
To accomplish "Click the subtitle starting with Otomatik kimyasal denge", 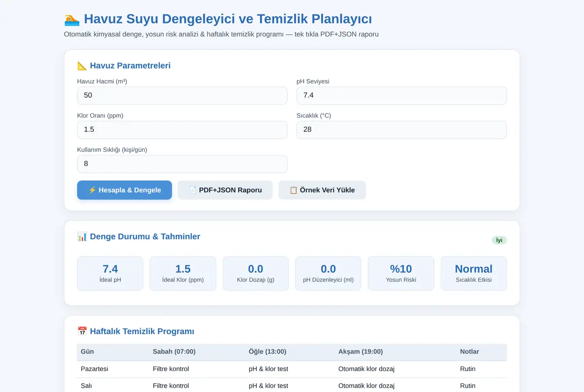I will click(221, 35).
